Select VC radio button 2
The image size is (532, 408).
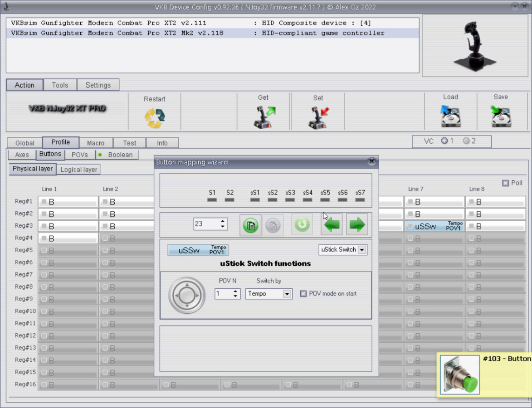[x=466, y=141]
